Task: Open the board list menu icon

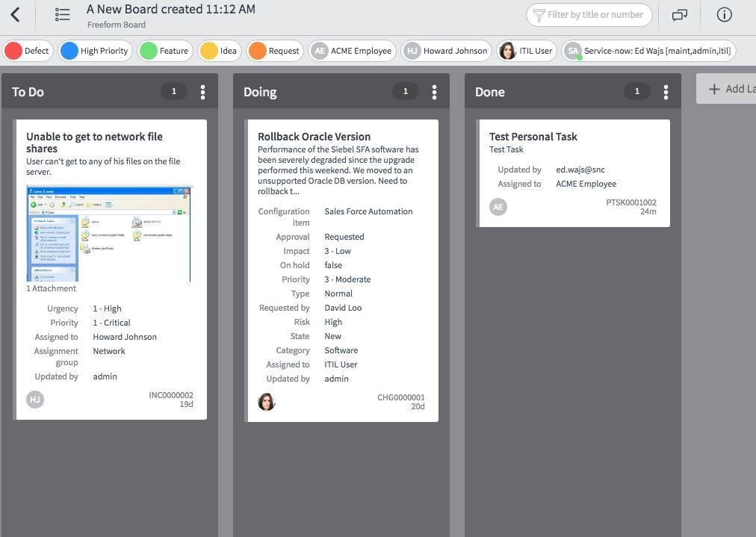Action: click(62, 14)
